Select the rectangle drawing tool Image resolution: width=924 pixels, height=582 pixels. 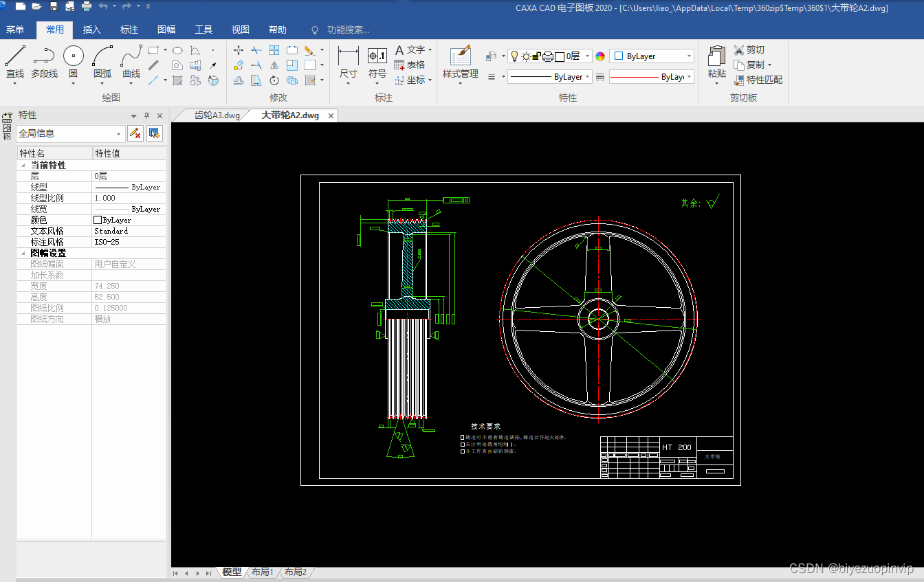(x=153, y=50)
